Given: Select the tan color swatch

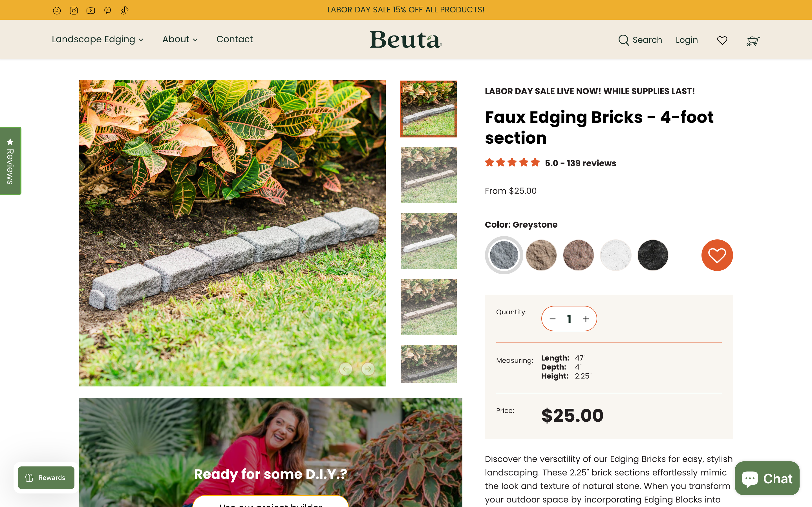Looking at the screenshot, I should tap(541, 255).
